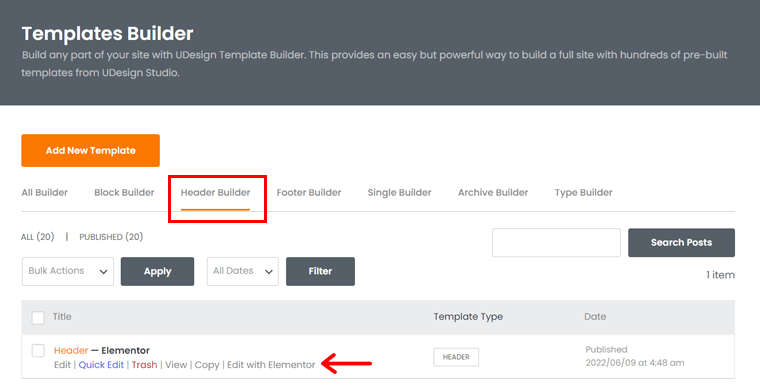Click the HEADER template type badge

456,357
